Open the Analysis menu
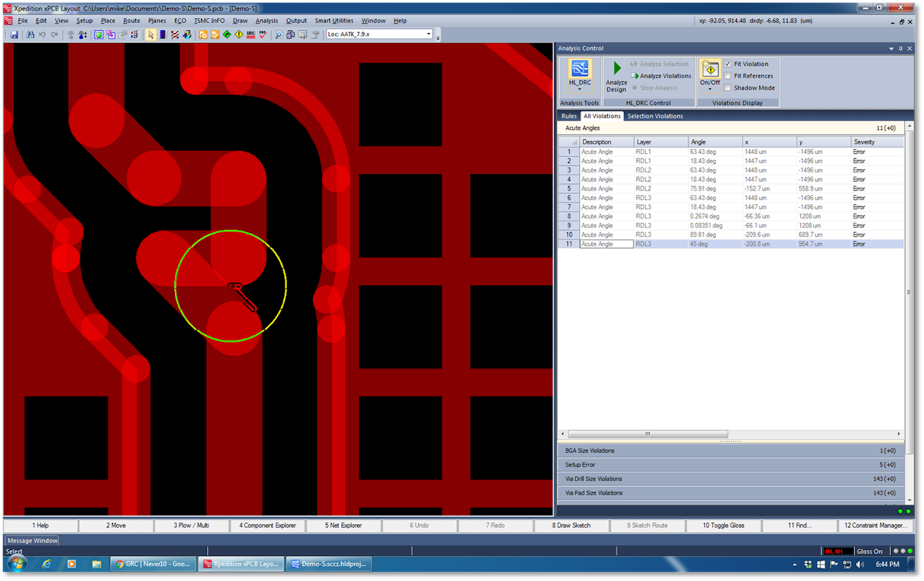 tap(267, 21)
